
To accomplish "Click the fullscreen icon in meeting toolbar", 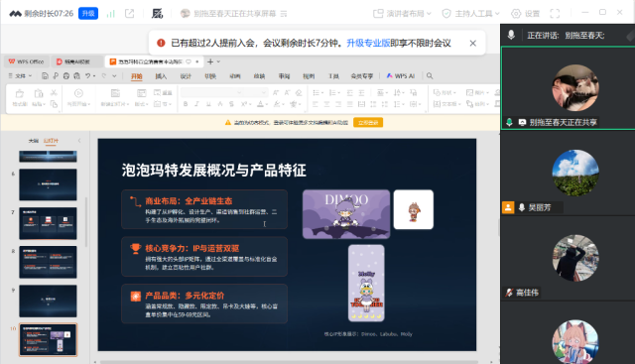I will click(x=555, y=14).
